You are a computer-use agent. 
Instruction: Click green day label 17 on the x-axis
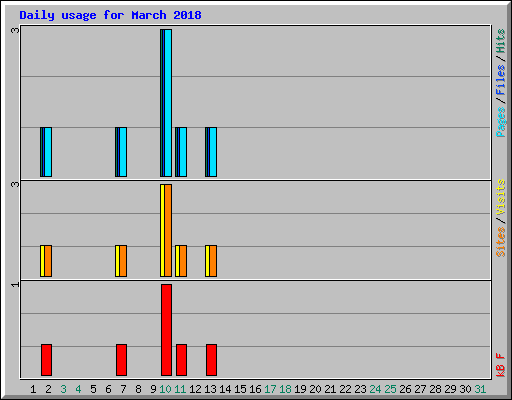pyautogui.click(x=270, y=389)
